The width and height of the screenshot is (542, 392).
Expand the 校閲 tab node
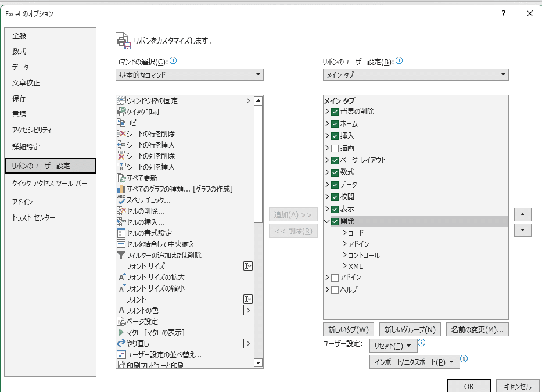pos(327,196)
